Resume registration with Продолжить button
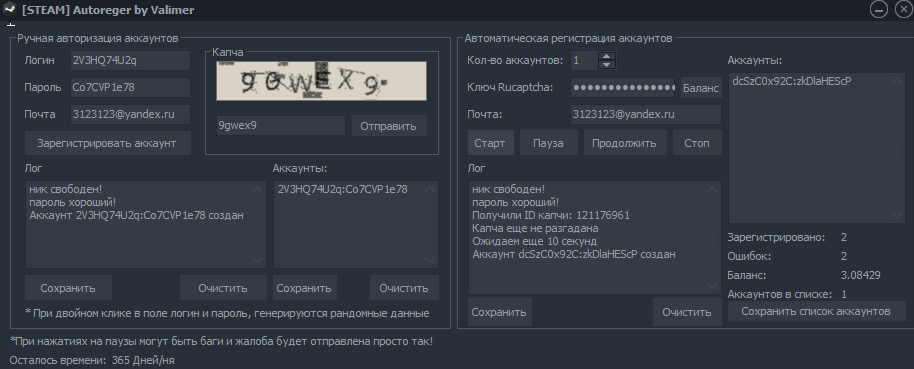The height and width of the screenshot is (369, 914). [625, 143]
